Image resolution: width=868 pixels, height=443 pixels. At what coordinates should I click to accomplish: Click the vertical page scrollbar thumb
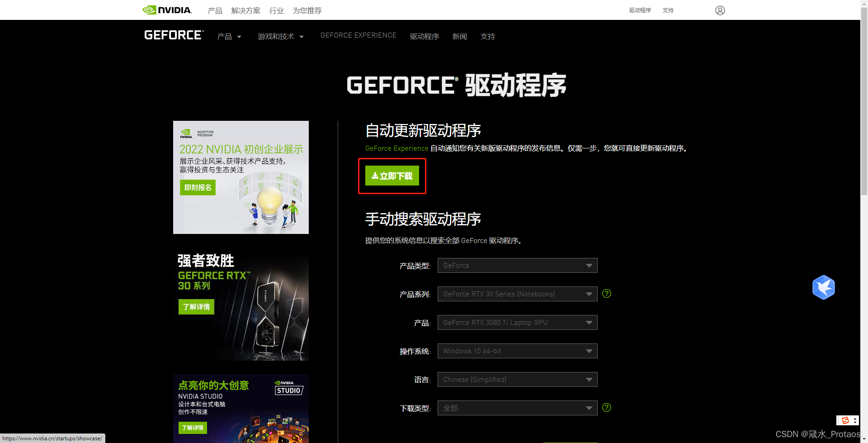(x=864, y=101)
